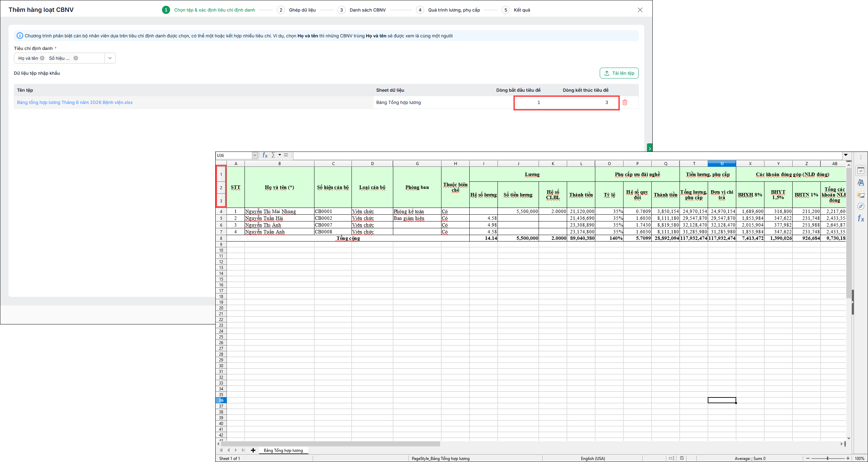Viewport: 868px width, 462px height.
Task: Expand the 'Tiêu chí định danh' dropdown
Action: point(110,58)
